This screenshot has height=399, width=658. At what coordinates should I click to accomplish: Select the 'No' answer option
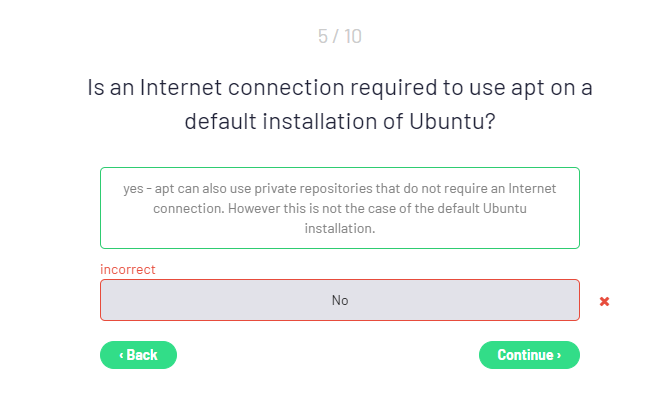pos(339,300)
